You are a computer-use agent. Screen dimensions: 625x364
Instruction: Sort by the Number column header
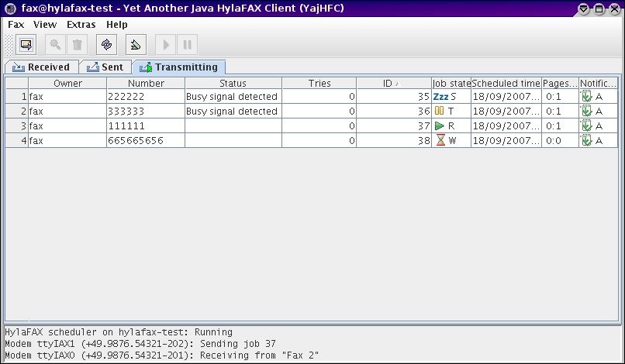146,83
